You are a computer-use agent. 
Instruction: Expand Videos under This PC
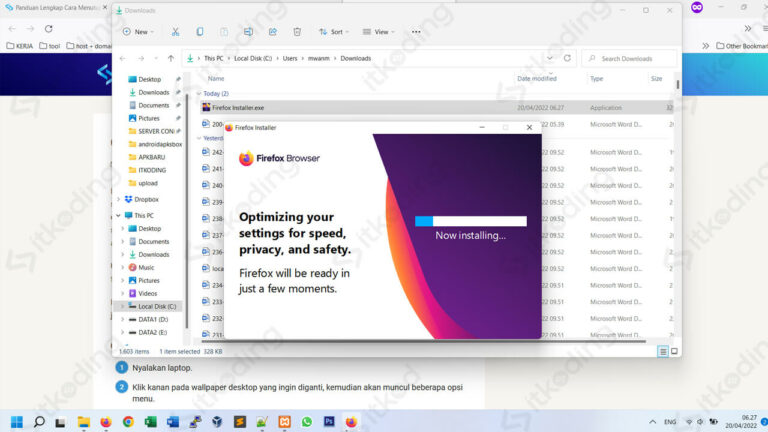122,293
